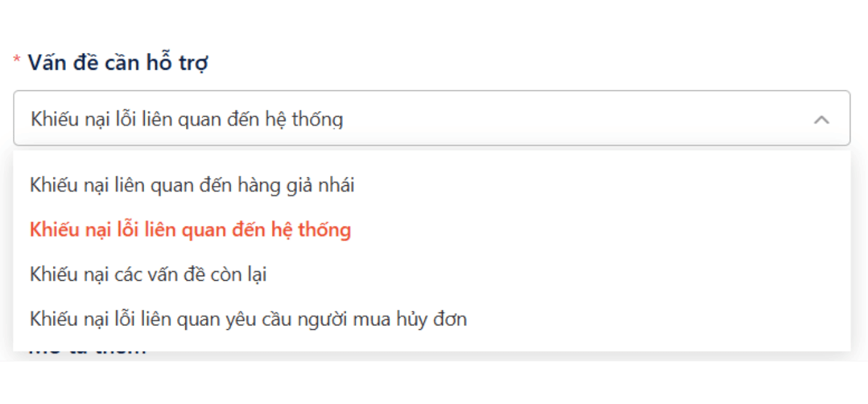Choose the buyer cancellation request complaint option

click(x=248, y=319)
